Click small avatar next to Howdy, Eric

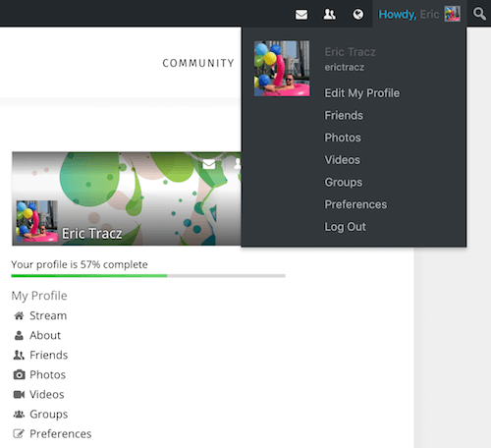point(452,14)
